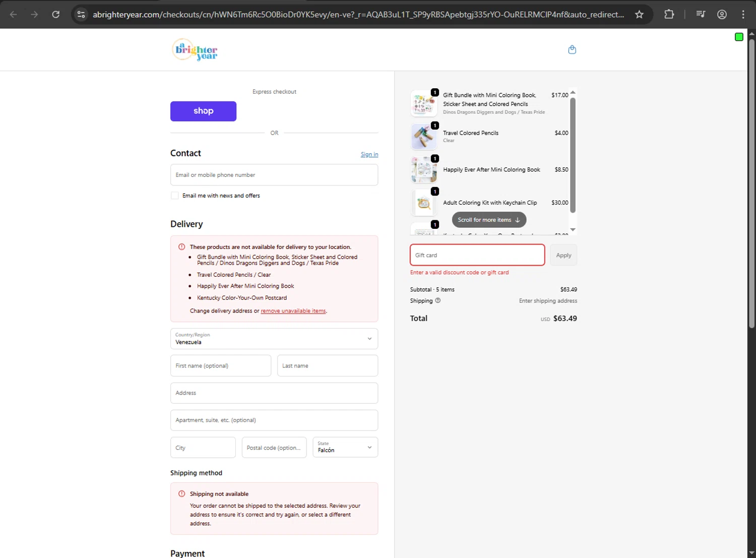Focus the Email or mobile phone number field
The image size is (756, 558).
coord(274,175)
